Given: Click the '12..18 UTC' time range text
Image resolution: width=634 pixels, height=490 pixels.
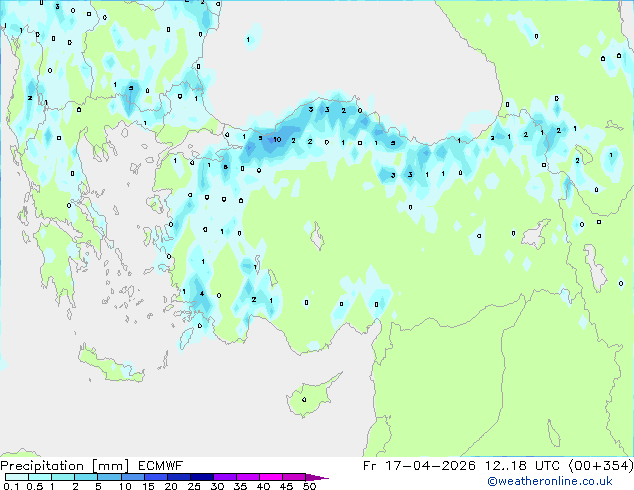Looking at the screenshot, I should pyautogui.click(x=522, y=466).
